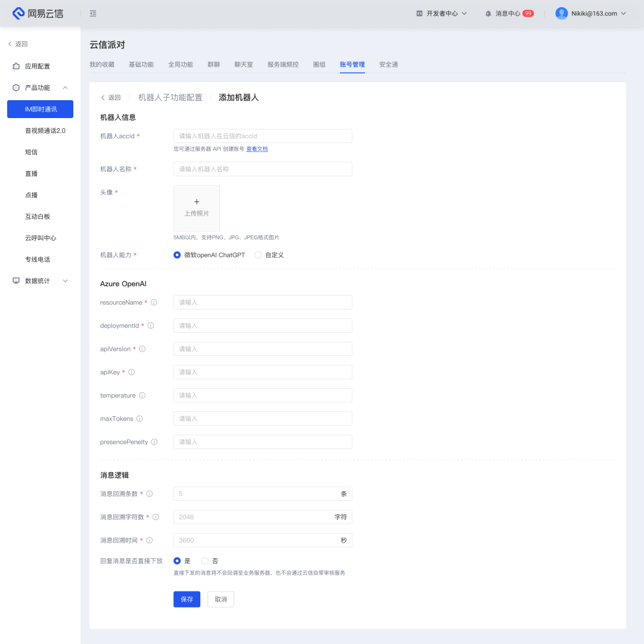Click the 数据统计 monitor icon in sidebar
Screen dimensions: 644x644
click(x=14, y=280)
